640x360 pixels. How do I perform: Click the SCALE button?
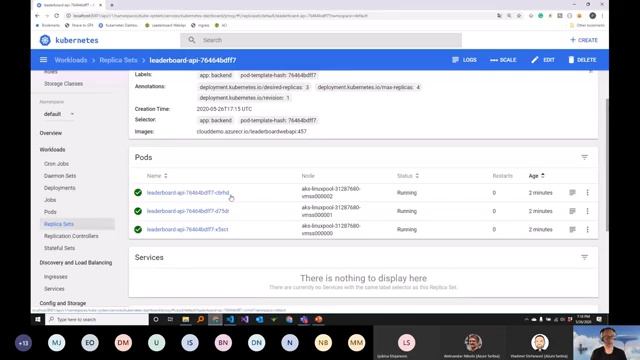coord(503,60)
